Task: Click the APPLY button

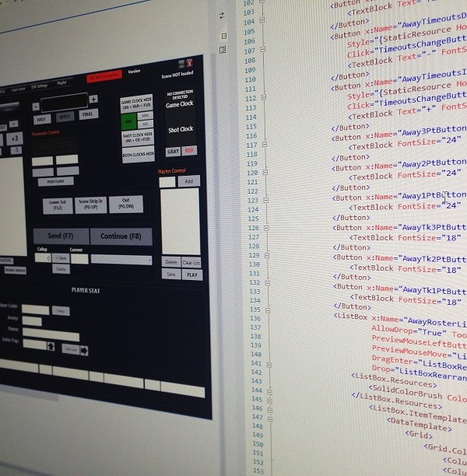Action: coord(65,117)
